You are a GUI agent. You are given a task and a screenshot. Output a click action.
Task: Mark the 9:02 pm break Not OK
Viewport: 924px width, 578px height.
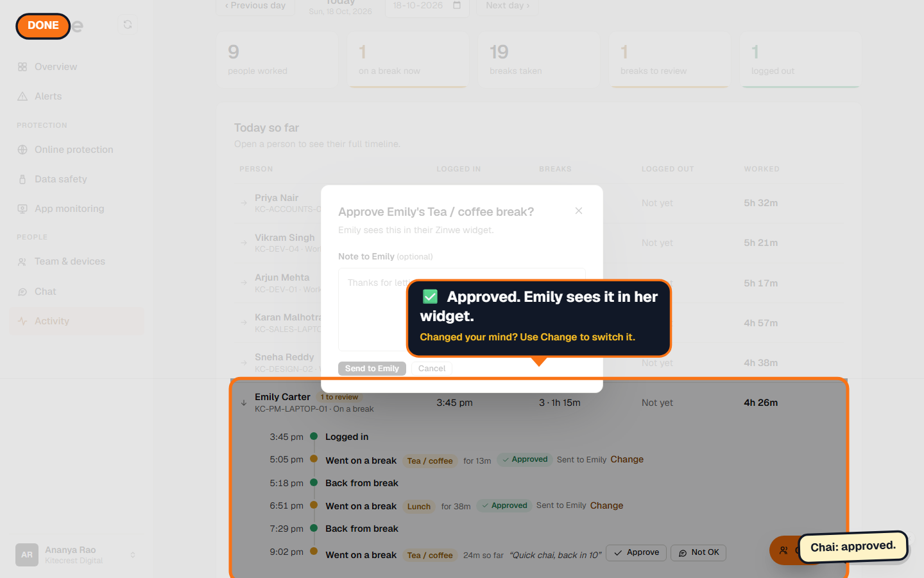(x=699, y=553)
